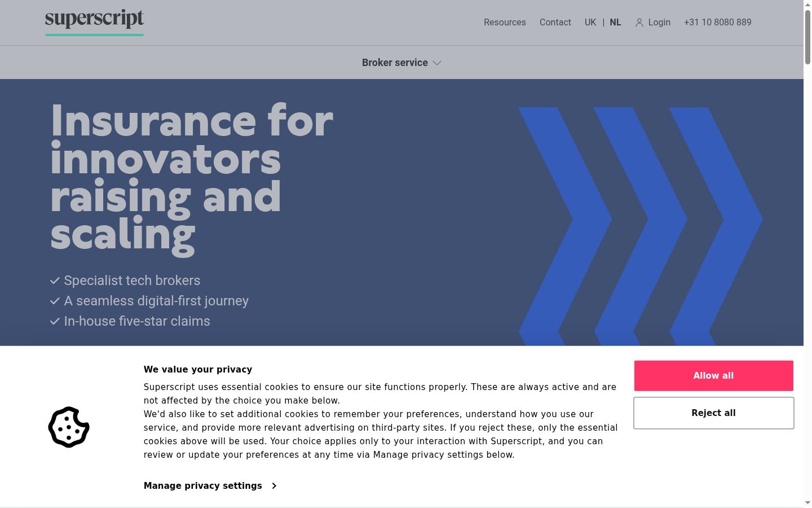The image size is (812, 508).
Task: Open the Login link
Action: click(x=659, y=23)
